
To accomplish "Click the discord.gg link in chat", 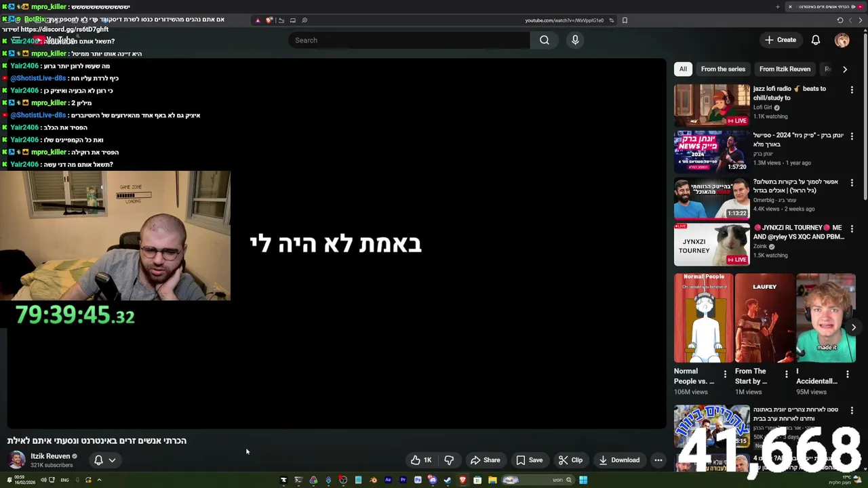I will tap(64, 29).
